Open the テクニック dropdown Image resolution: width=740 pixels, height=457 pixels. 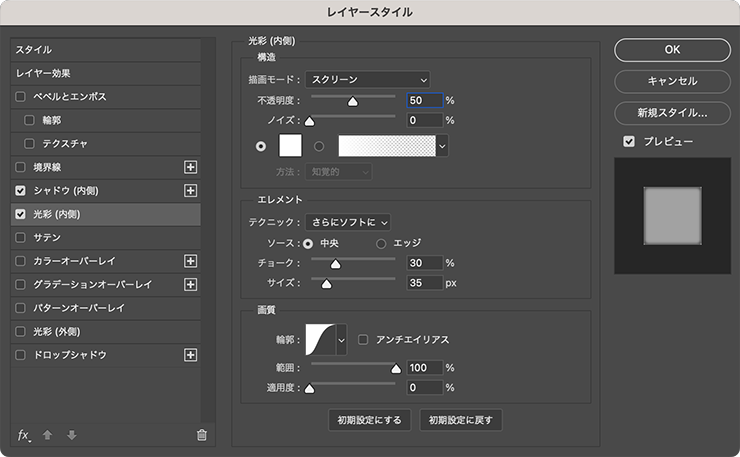coord(347,222)
